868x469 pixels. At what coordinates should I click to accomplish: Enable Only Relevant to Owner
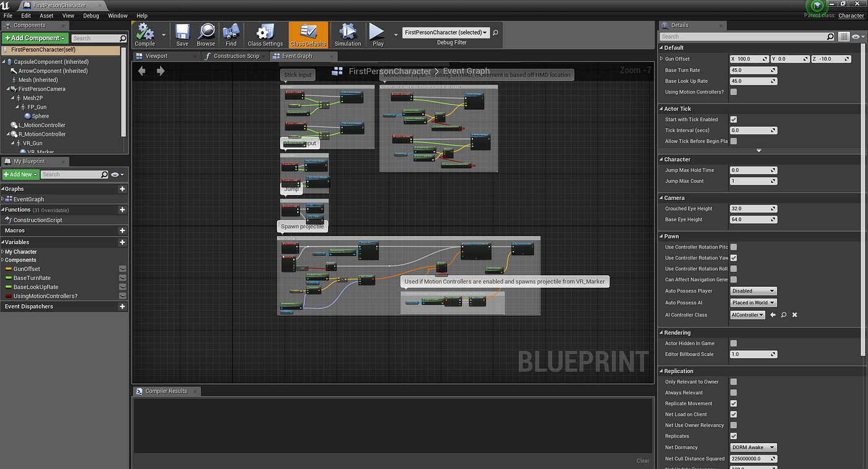click(x=733, y=382)
